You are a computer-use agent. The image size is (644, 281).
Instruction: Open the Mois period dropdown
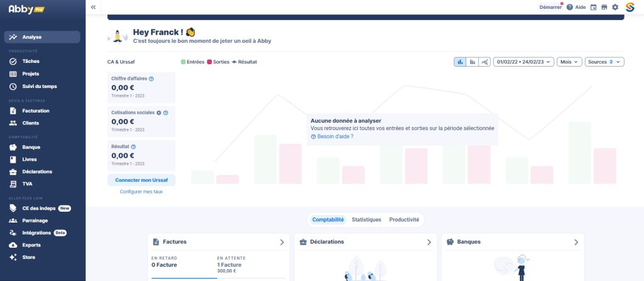[x=569, y=62]
